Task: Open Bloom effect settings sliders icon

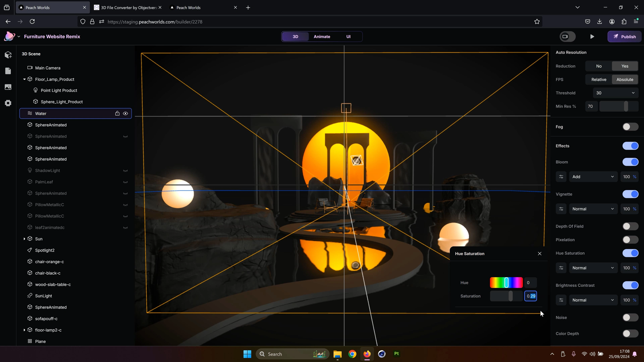Action: tap(561, 177)
